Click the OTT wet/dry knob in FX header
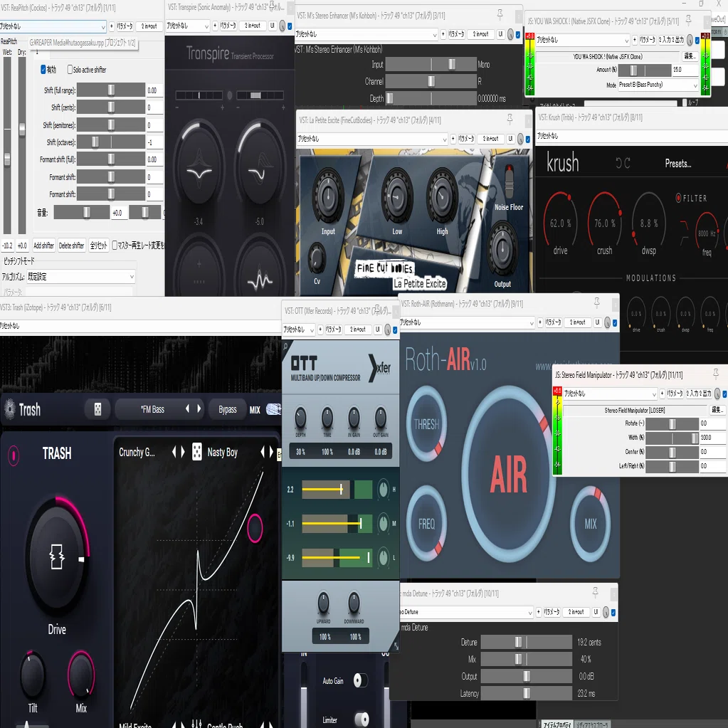The image size is (728, 728). [388, 330]
